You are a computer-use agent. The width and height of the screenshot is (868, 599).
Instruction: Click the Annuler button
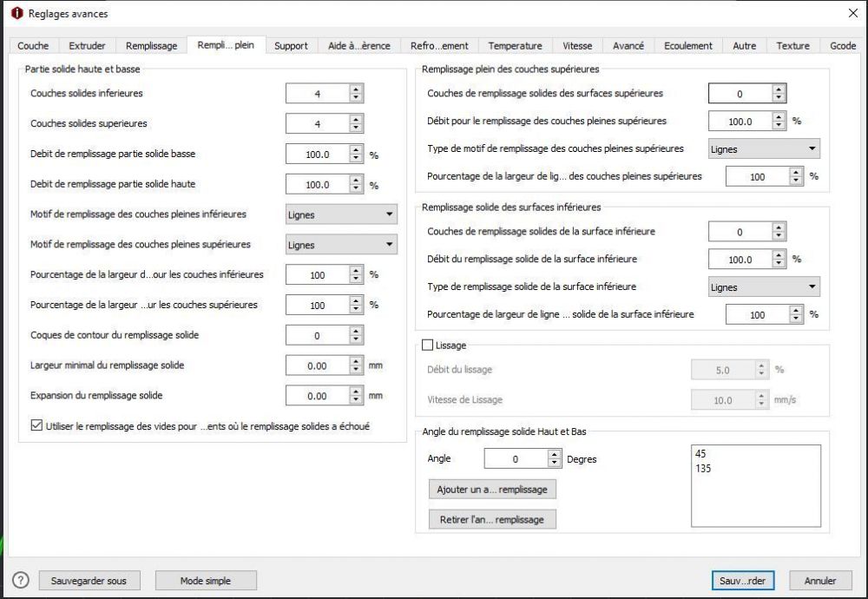point(820,580)
